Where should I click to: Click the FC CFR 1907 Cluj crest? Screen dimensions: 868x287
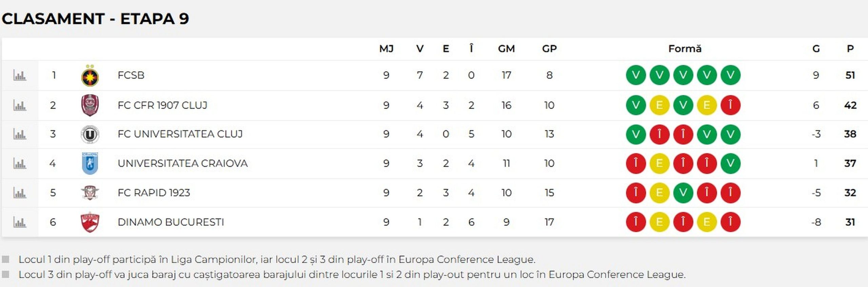[90, 105]
